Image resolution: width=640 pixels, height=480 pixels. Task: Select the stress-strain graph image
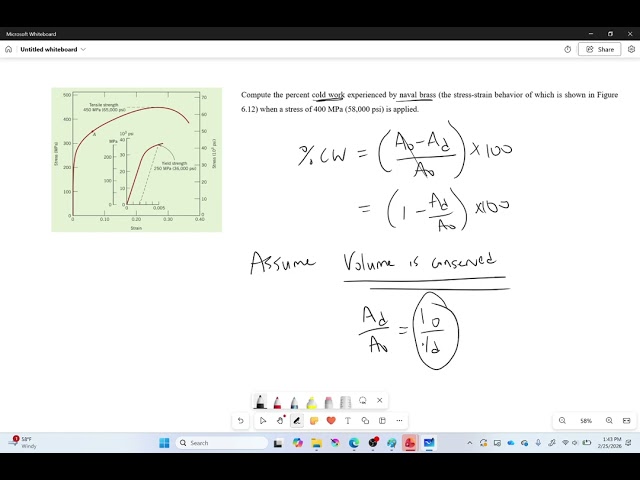136,160
